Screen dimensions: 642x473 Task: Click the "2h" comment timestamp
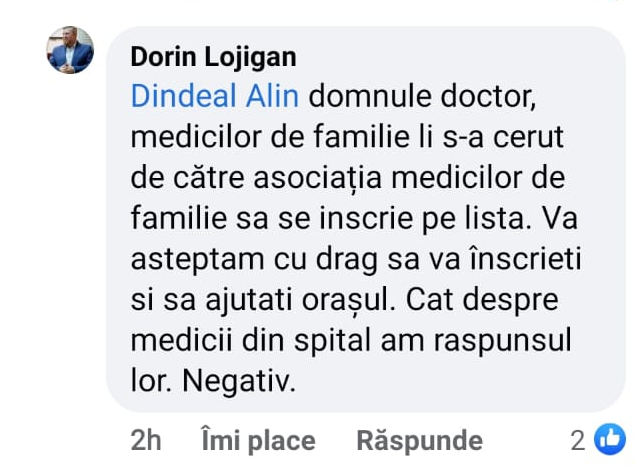click(x=146, y=440)
